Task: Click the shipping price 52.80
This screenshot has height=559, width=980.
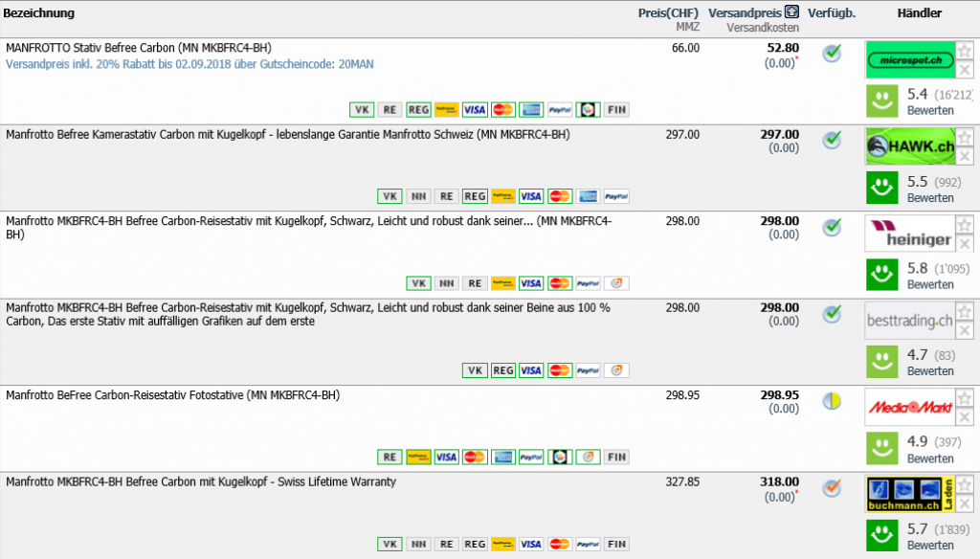Action: (783, 48)
